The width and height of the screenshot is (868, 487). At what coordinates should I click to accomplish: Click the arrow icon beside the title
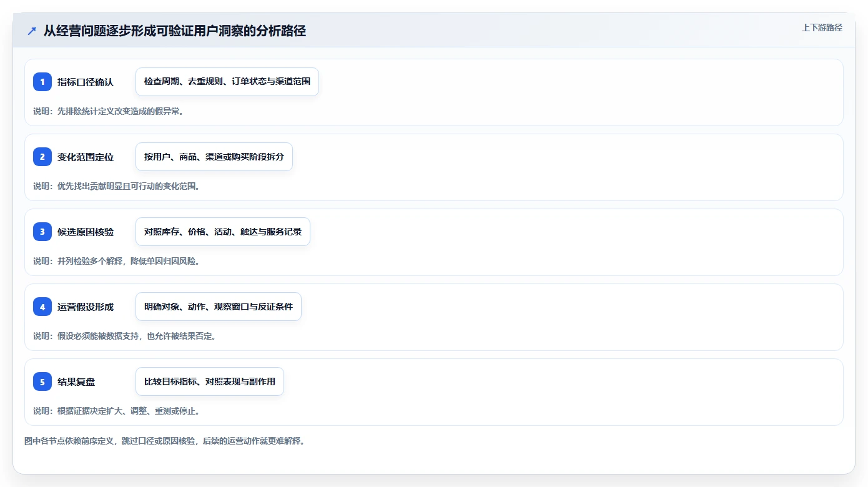[32, 31]
